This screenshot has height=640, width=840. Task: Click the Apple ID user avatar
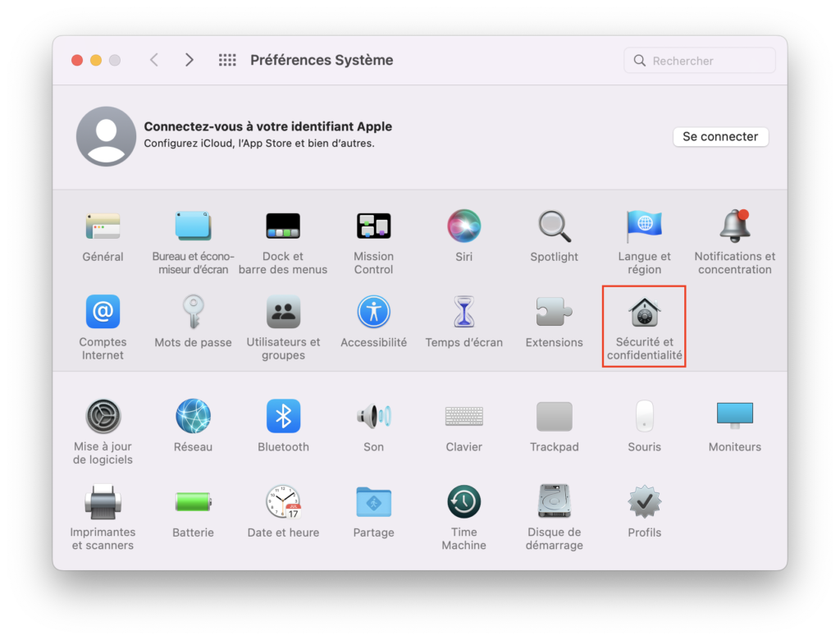[x=106, y=136]
